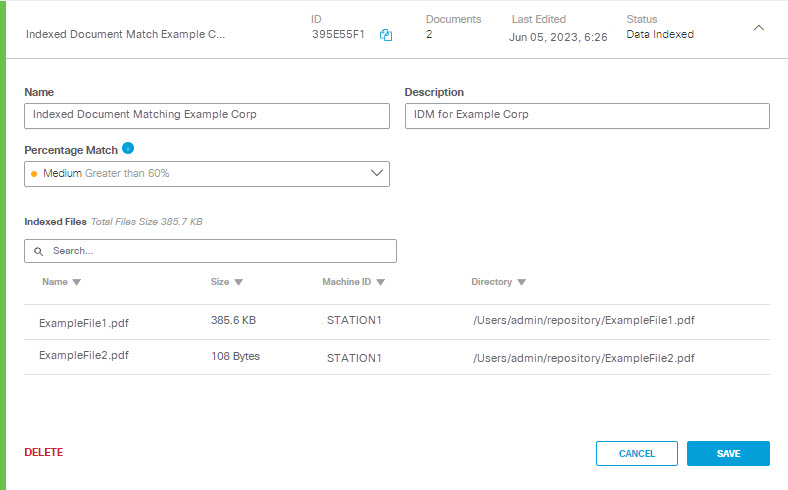The width and height of the screenshot is (788, 490).
Task: Collapse the Indexed Document Match panel using the chevron
Action: coord(759,28)
